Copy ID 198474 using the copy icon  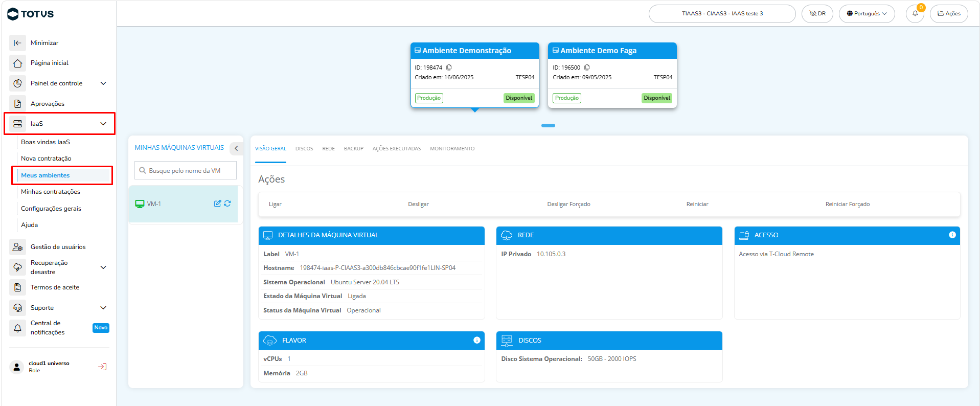coord(449,67)
